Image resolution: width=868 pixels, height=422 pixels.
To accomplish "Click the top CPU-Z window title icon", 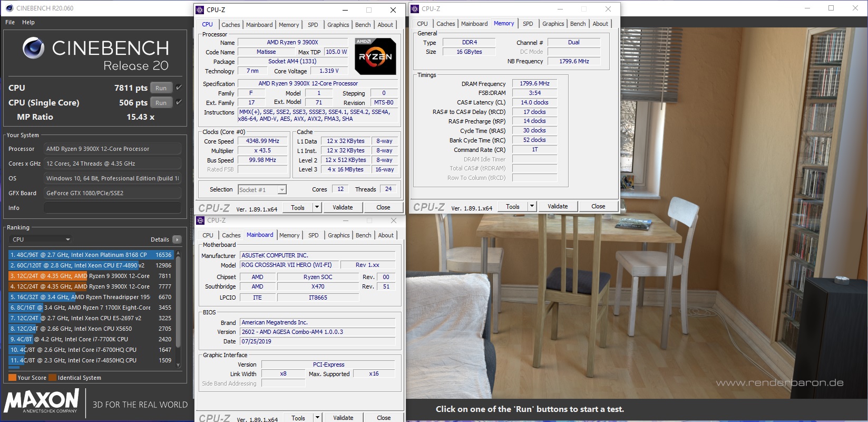I will coord(200,9).
